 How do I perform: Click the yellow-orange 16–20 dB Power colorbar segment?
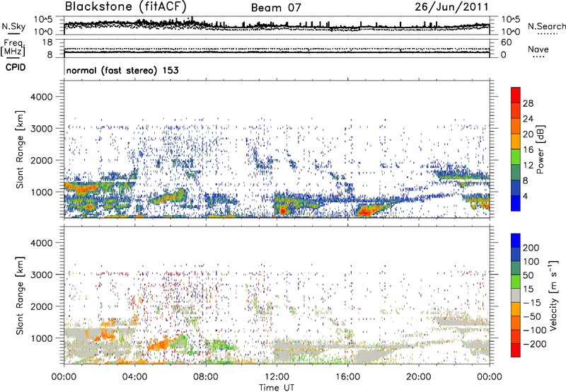point(516,142)
